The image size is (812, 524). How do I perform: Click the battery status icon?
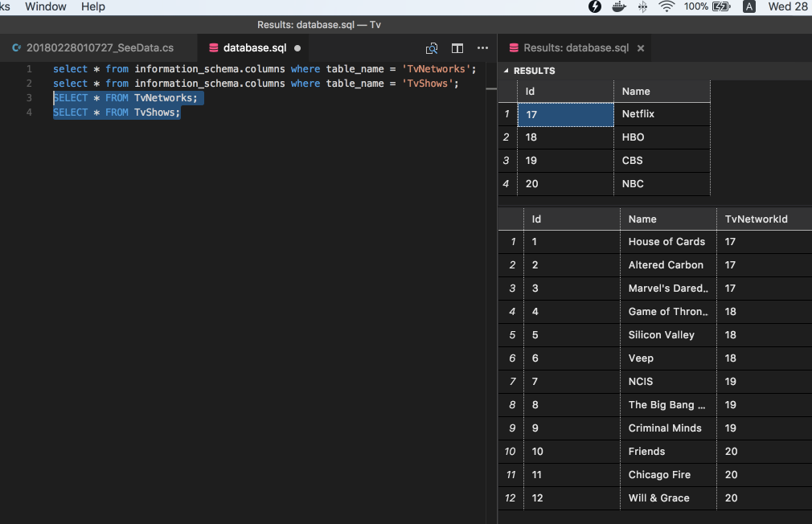721,6
